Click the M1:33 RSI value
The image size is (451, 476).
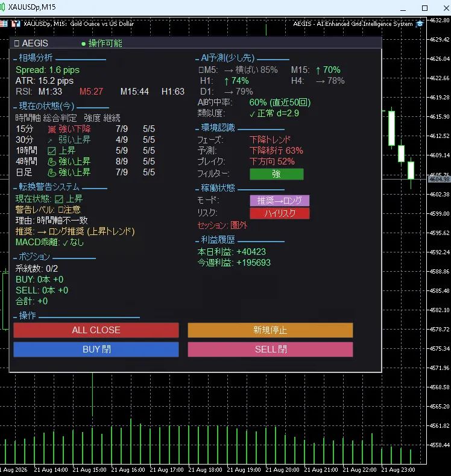coord(50,92)
